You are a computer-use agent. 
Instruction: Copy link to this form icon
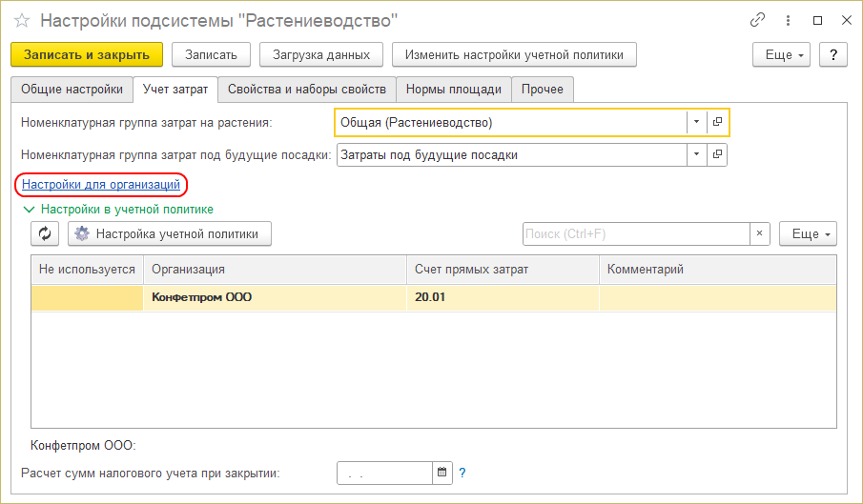point(757,20)
